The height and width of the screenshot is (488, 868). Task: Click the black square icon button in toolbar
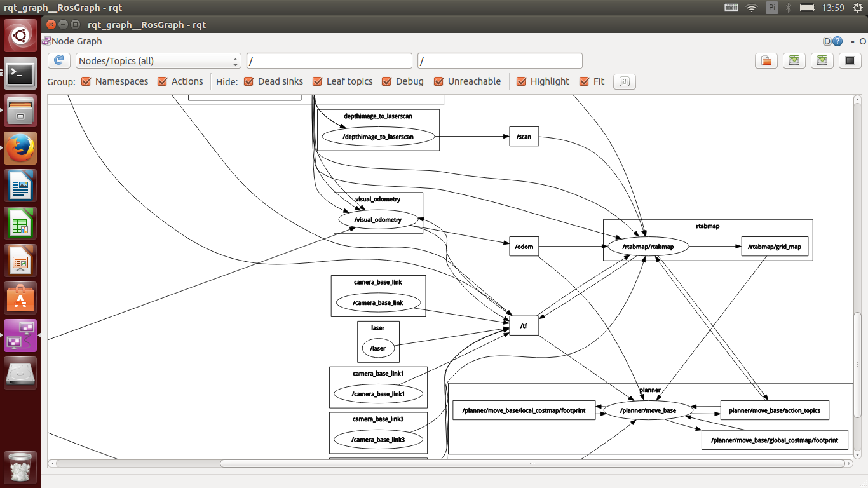[x=850, y=60]
